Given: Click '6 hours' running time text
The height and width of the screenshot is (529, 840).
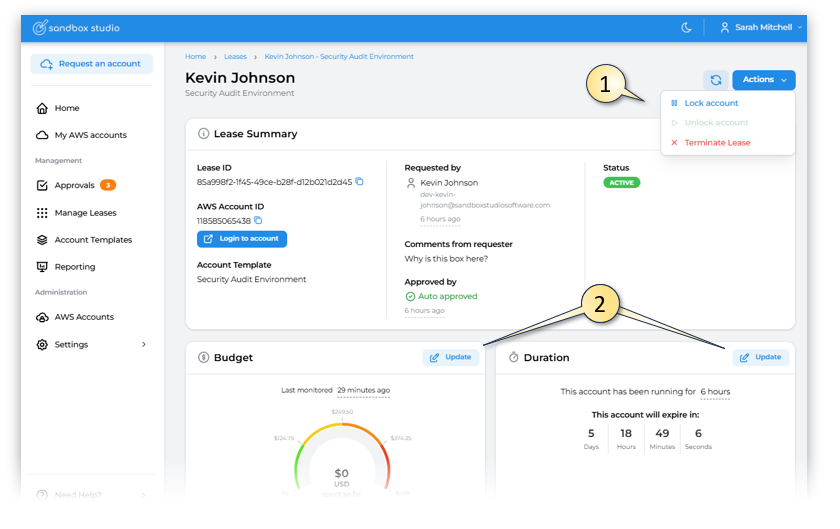Looking at the screenshot, I should (x=715, y=392).
